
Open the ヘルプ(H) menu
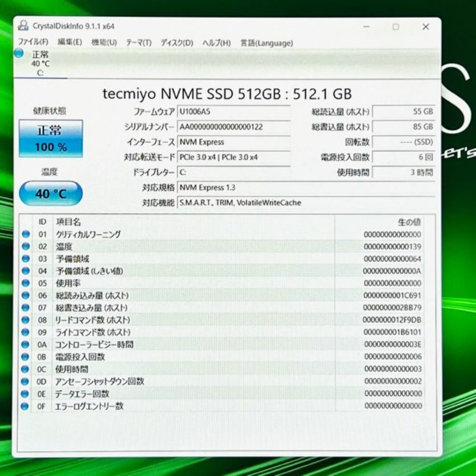[217, 43]
